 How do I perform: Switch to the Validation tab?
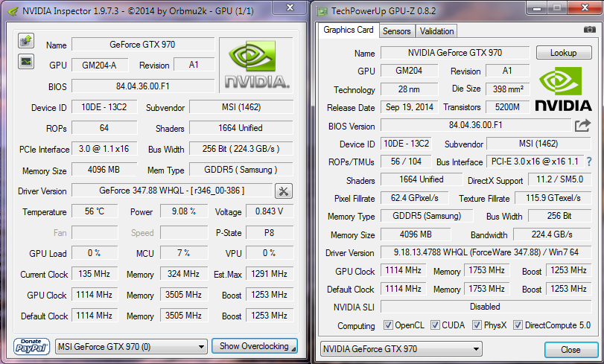pyautogui.click(x=437, y=31)
